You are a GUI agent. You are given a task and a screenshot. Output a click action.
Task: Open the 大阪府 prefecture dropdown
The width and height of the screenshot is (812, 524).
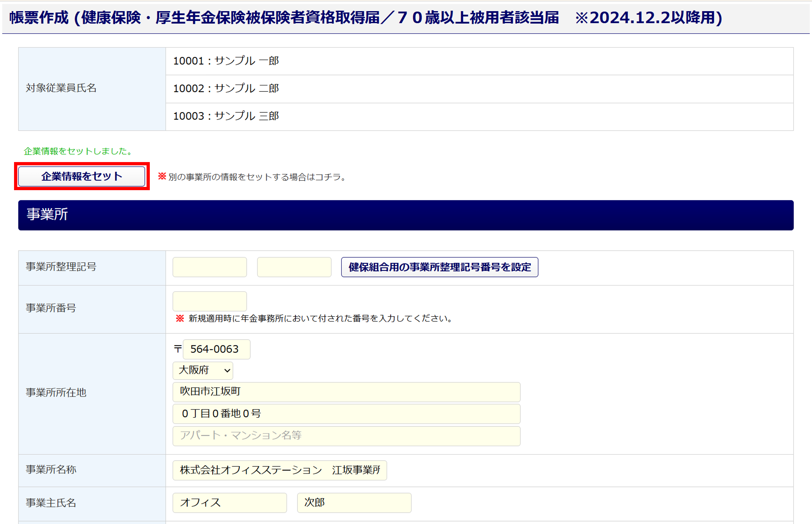tap(203, 370)
